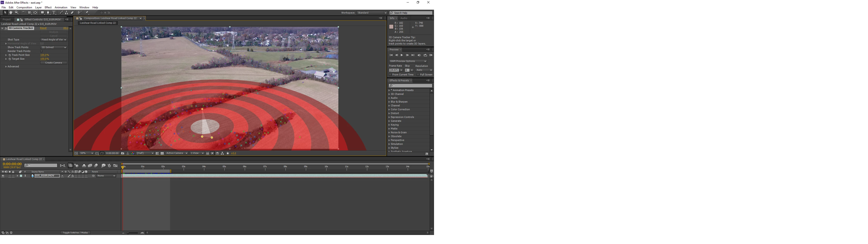
Task: Enable Motion Blur switch in timeline
Action: coord(96,165)
